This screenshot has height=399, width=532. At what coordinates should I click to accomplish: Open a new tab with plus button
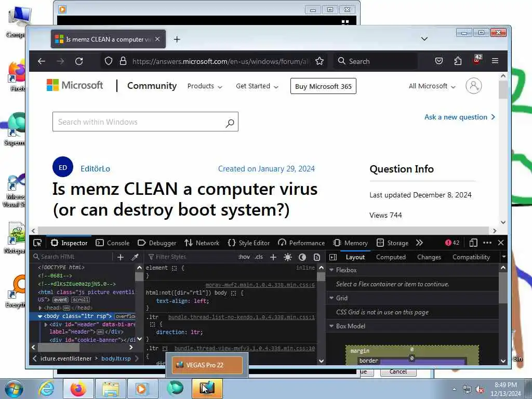pos(177,39)
